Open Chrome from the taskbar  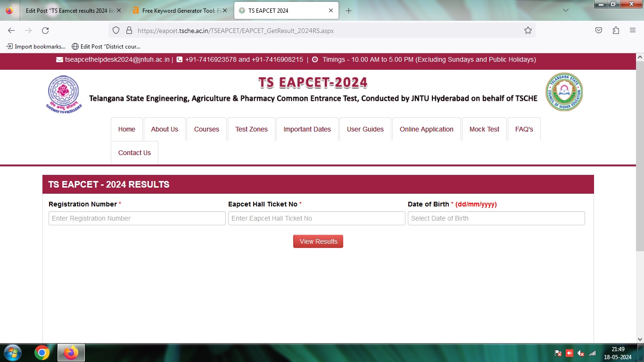pos(42,353)
